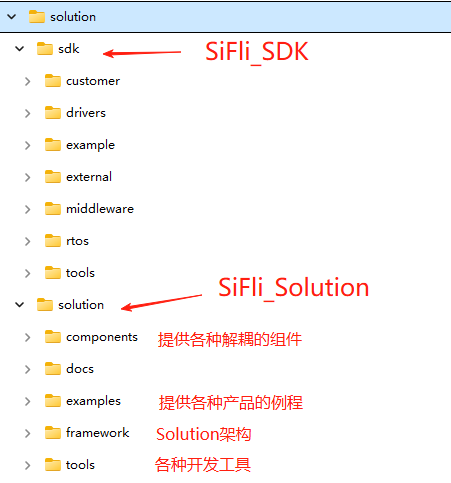Viewport: 451px width, 483px height.
Task: Click the framework folder icon
Action: (x=53, y=433)
